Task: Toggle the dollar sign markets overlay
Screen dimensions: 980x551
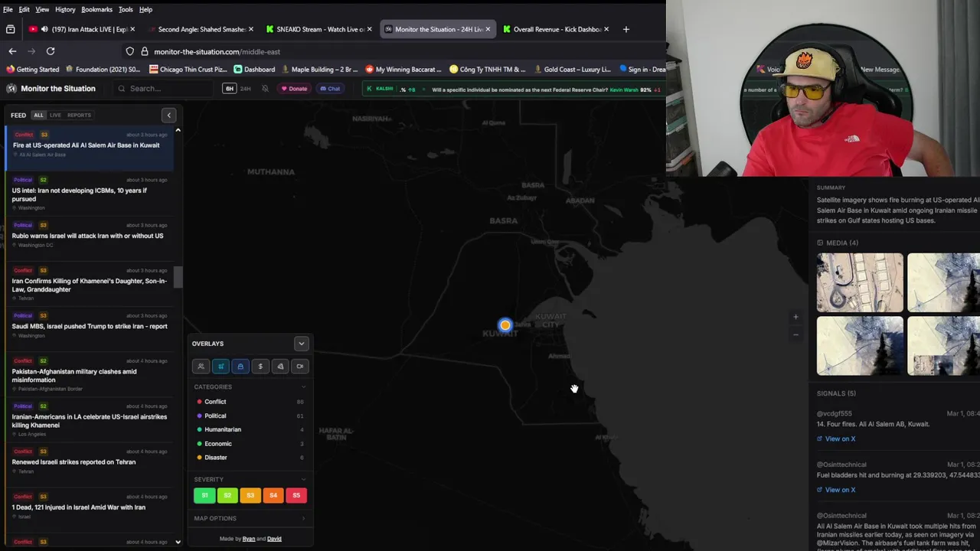Action: [260, 367]
